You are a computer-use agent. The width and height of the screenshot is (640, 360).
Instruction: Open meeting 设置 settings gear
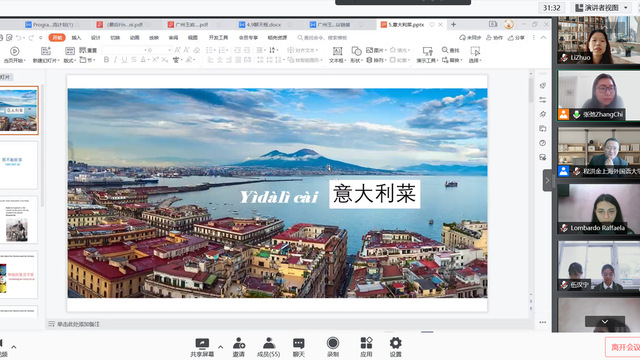pyautogui.click(x=396, y=347)
